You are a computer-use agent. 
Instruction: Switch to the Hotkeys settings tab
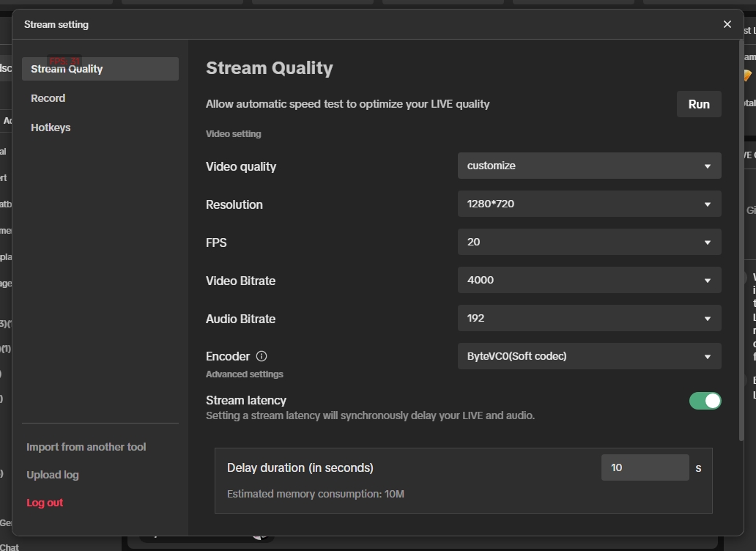tap(51, 127)
